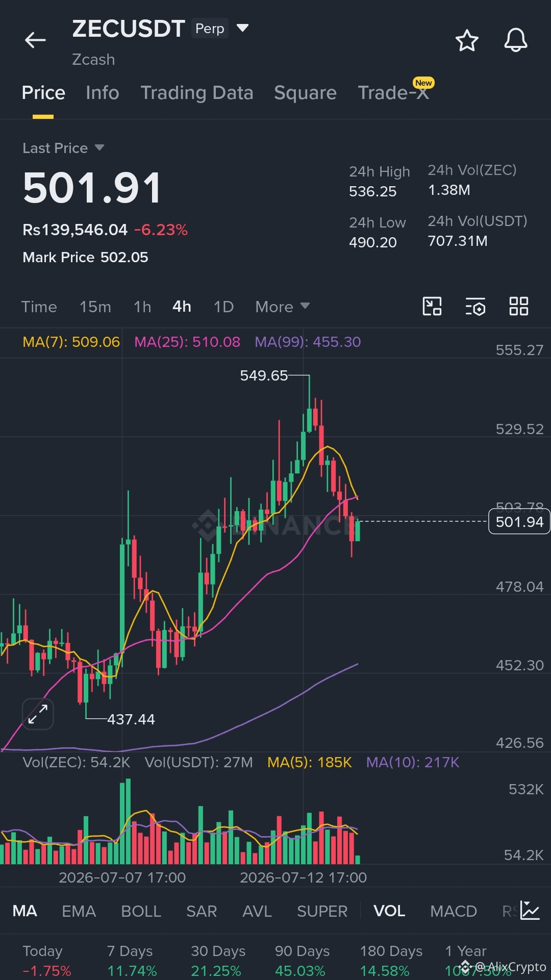551x980 pixels.
Task: Add ZECUSDT to favorites with star icon
Action: pyautogui.click(x=467, y=40)
